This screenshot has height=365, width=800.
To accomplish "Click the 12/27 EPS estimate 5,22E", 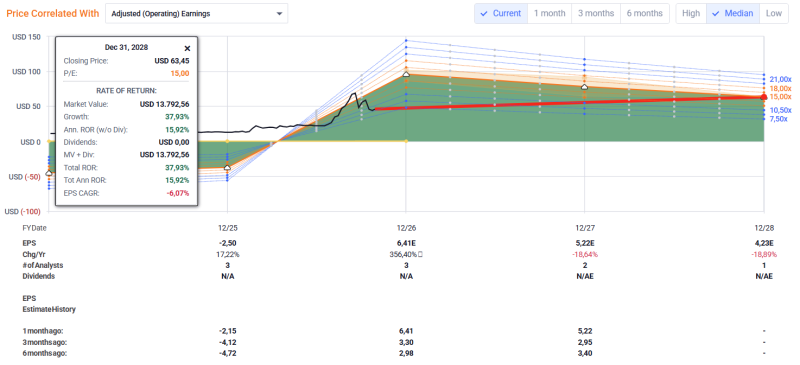I will (585, 243).
